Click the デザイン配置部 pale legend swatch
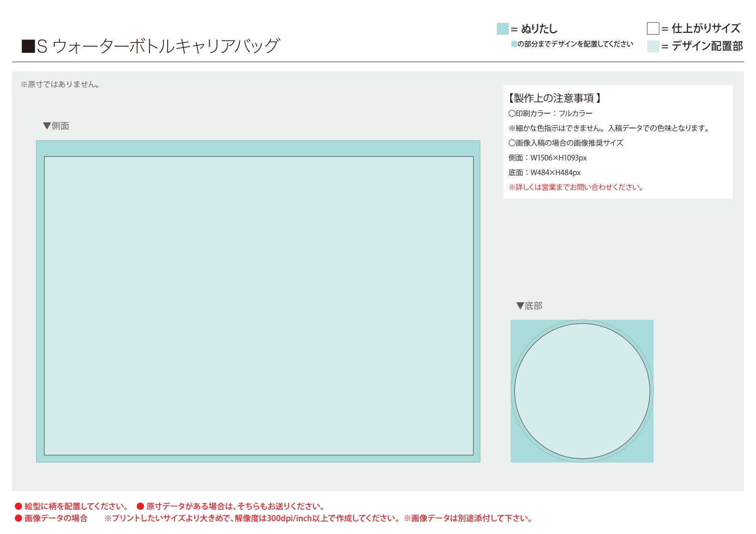The width and height of the screenshot is (756, 534). click(x=653, y=46)
